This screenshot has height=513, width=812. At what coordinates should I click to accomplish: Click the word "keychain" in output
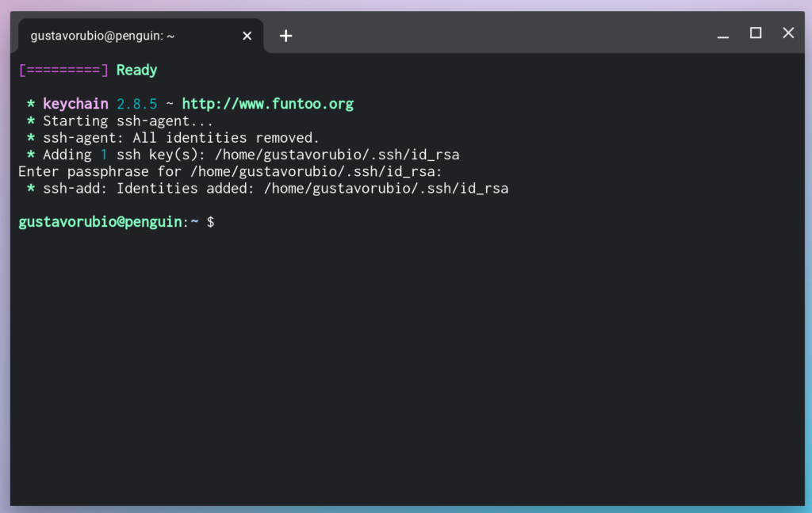pyautogui.click(x=75, y=104)
